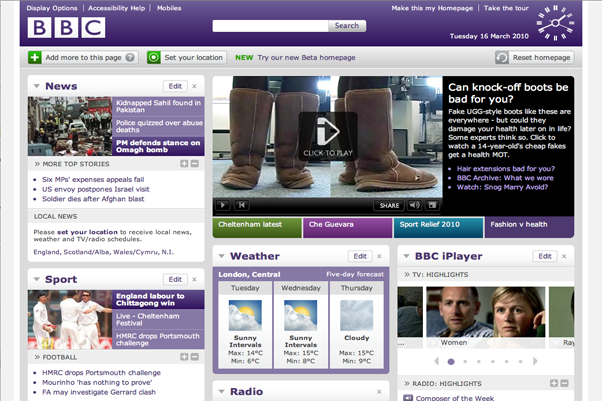Image resolution: width=602 pixels, height=401 pixels.
Task: Click Make this my Homepage link
Action: [432, 8]
